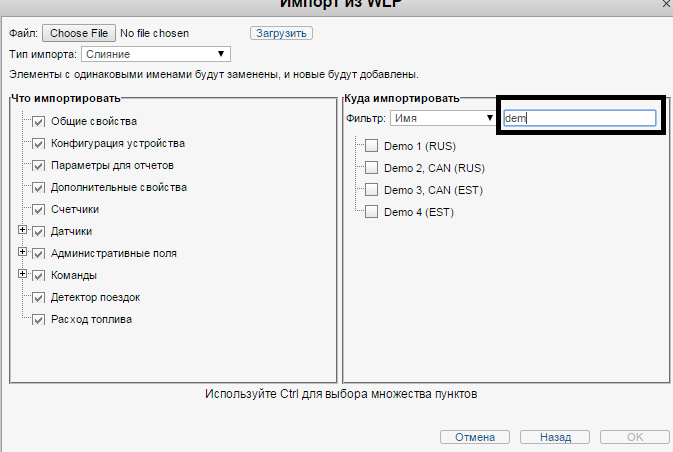Screen dimensions: 673x452
Task: Toggle the Конфигурация устройства checkbox
Action: [x=39, y=143]
